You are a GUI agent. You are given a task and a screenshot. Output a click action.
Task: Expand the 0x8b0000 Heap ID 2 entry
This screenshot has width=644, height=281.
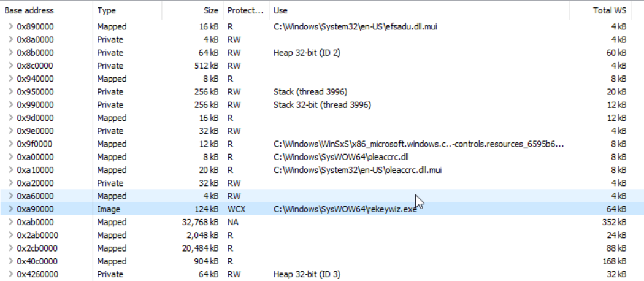(10, 53)
